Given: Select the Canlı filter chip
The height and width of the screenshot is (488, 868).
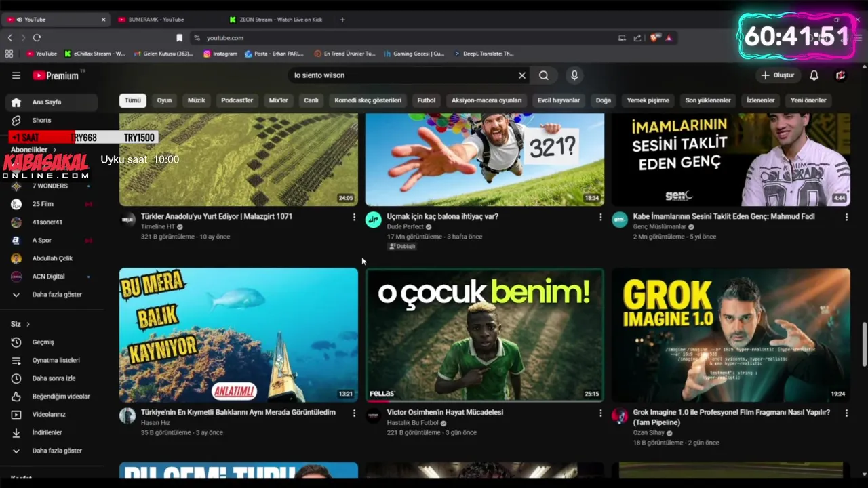Looking at the screenshot, I should click(311, 100).
